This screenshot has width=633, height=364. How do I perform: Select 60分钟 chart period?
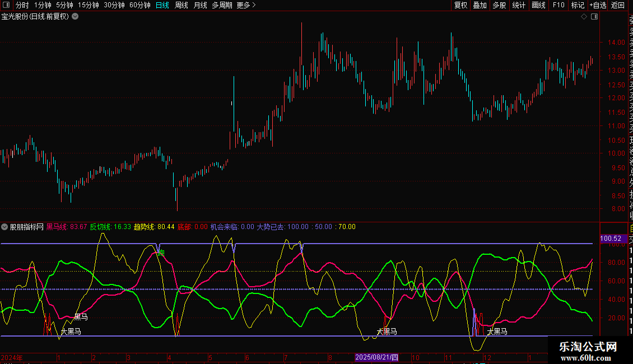(x=139, y=6)
